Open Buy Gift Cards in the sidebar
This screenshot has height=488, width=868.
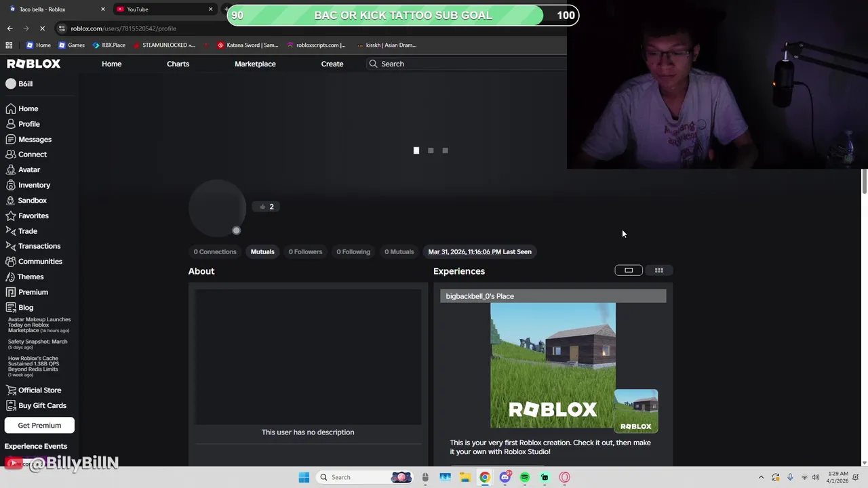(36, 405)
